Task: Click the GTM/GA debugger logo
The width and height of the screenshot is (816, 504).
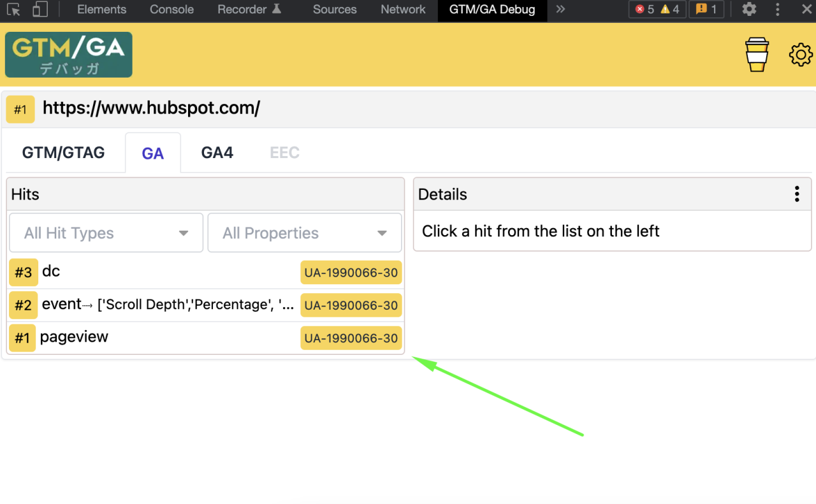Action: point(69,55)
